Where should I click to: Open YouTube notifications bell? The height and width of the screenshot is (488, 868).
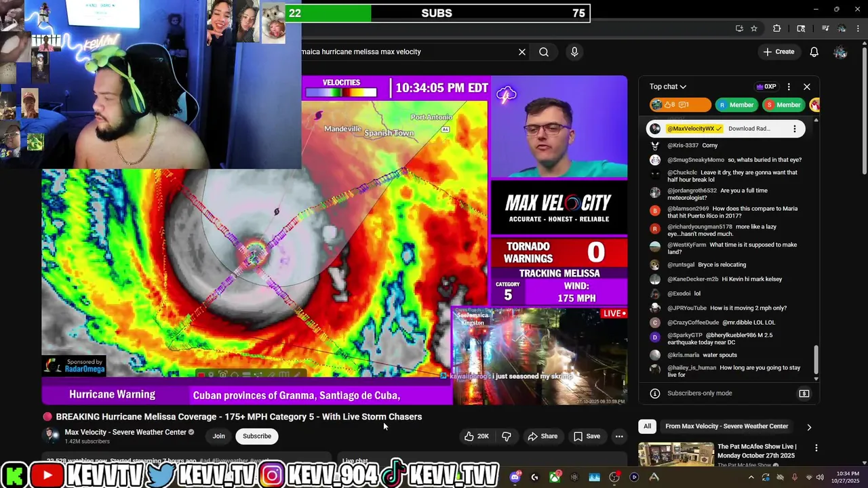[x=814, y=52]
